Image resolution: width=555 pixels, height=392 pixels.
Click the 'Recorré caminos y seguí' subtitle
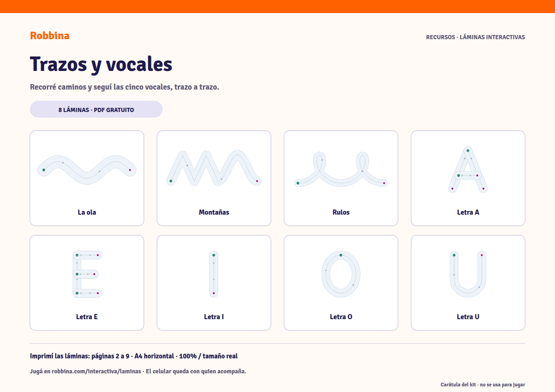(124, 87)
